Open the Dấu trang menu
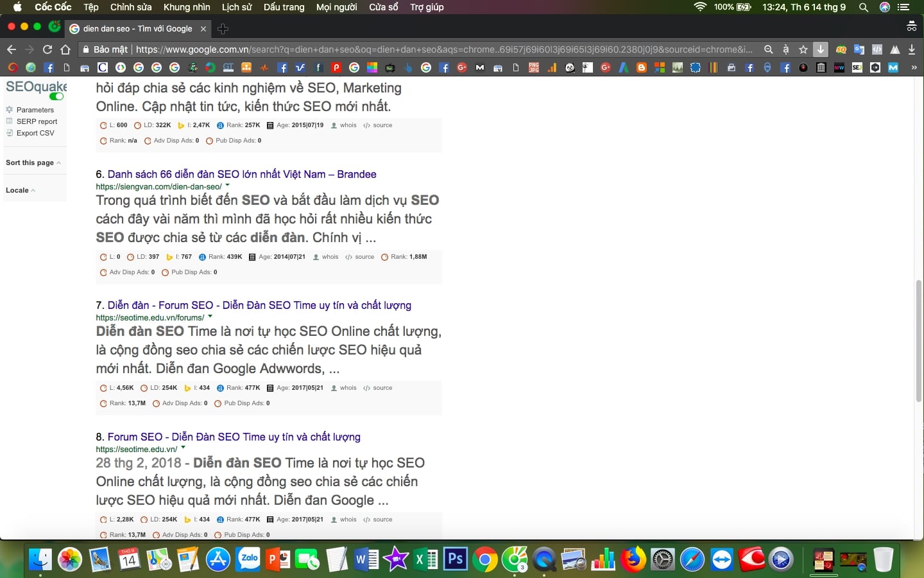The height and width of the screenshot is (578, 924). [x=284, y=7]
